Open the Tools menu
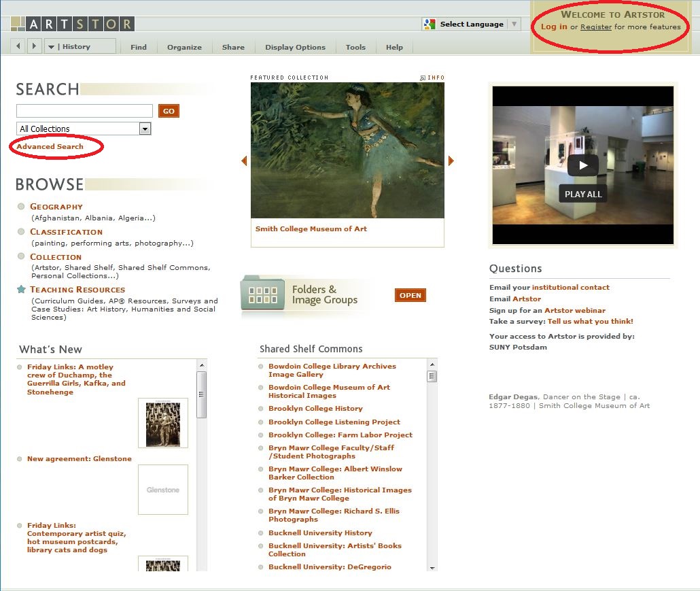Viewport: 700px width, 591px height. pyautogui.click(x=355, y=47)
